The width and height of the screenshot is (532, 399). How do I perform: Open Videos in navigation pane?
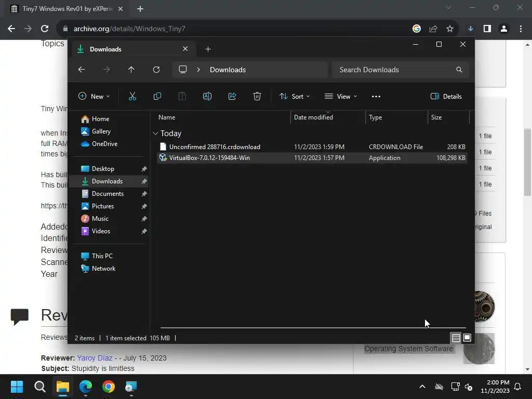[x=101, y=231]
